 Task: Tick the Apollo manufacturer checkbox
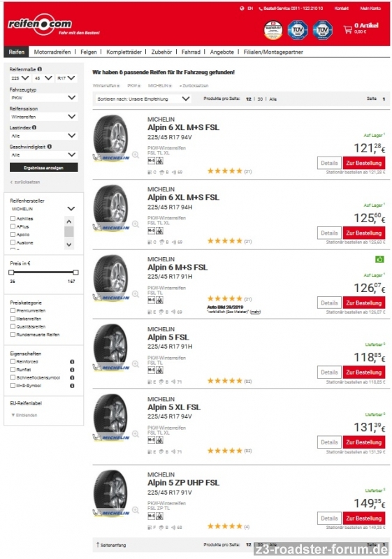13,235
